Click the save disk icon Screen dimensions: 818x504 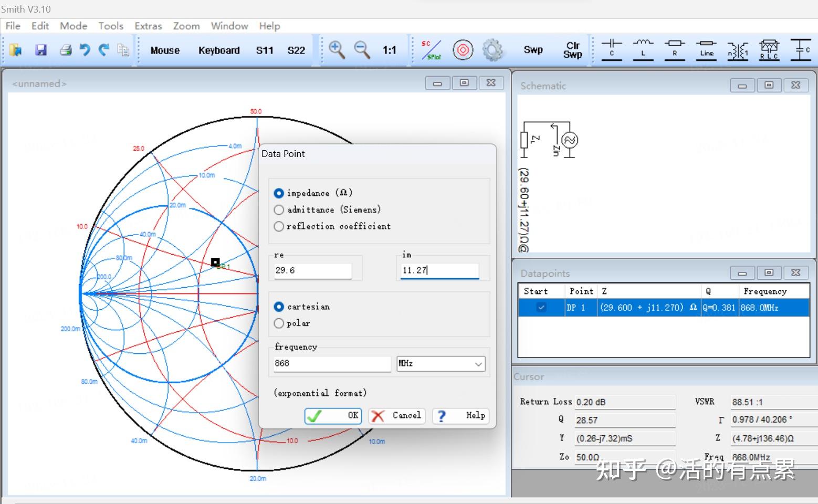tap(41, 50)
